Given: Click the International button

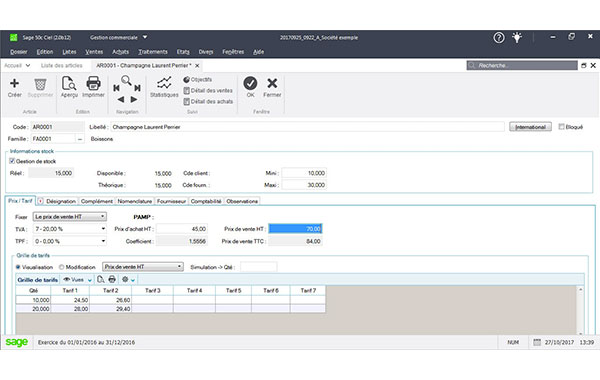Looking at the screenshot, I should click(x=530, y=127).
